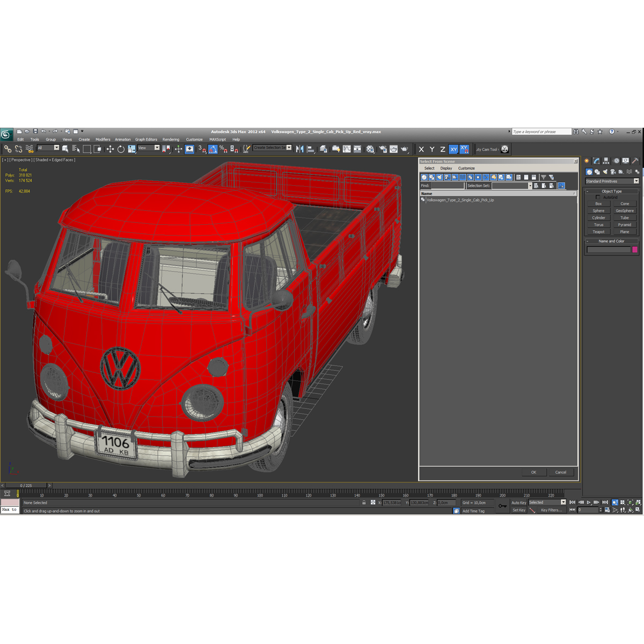Open the Display panel tab
This screenshot has height=644, width=644.
626,160
